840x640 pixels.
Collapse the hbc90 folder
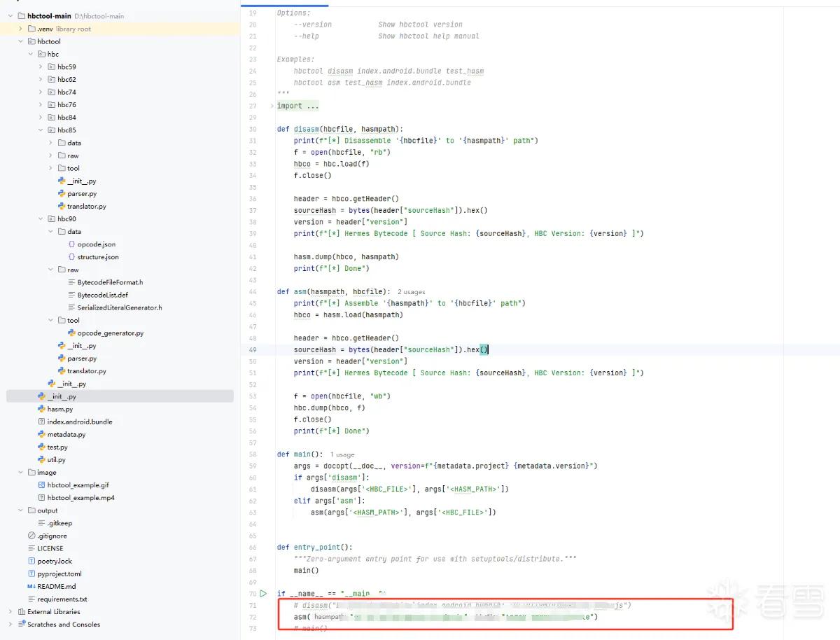41,219
